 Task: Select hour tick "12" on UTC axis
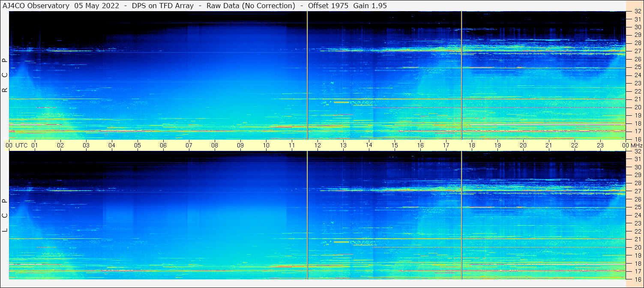(x=318, y=145)
